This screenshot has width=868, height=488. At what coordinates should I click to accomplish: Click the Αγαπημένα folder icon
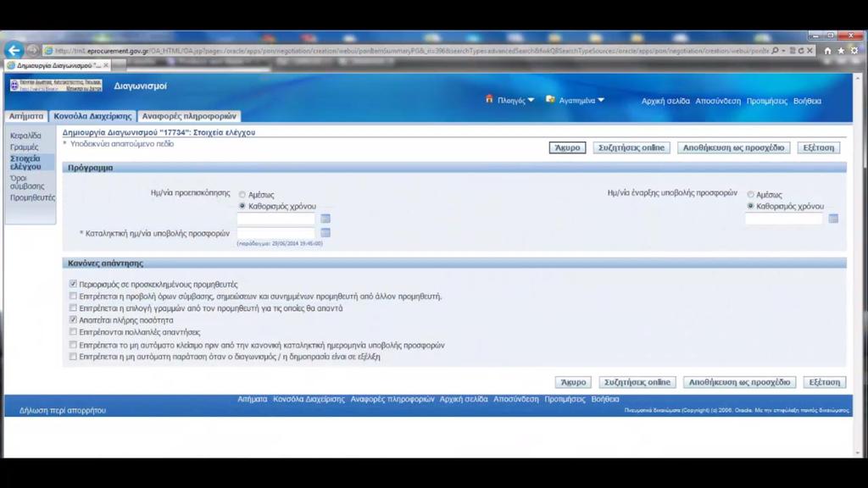click(550, 100)
